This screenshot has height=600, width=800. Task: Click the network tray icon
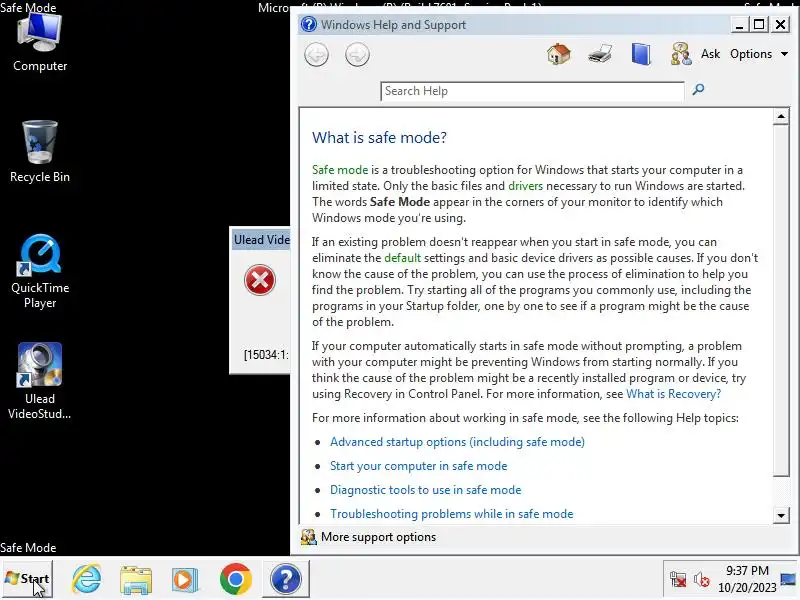coord(678,579)
